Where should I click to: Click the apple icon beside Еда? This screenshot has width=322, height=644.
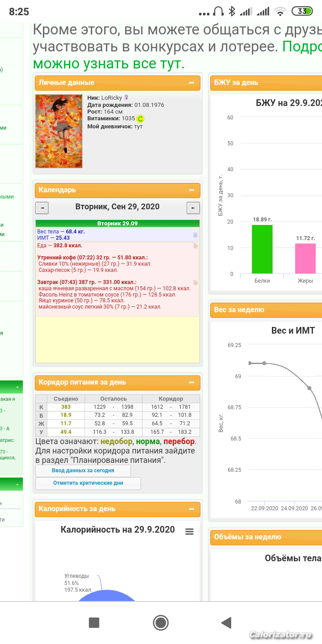(x=195, y=246)
